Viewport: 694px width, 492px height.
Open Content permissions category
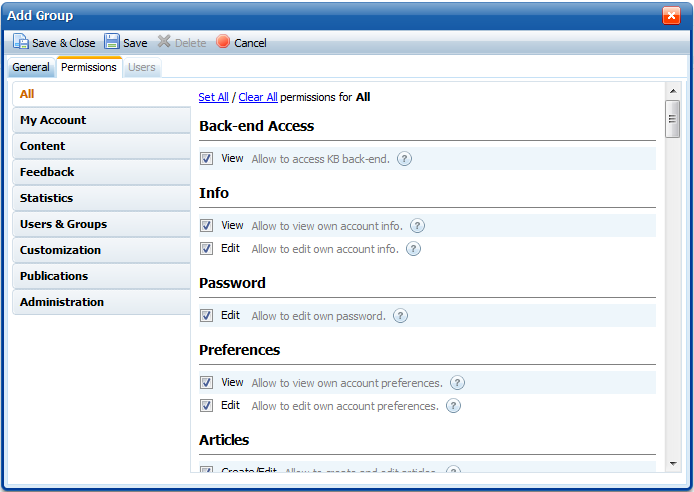[101, 146]
